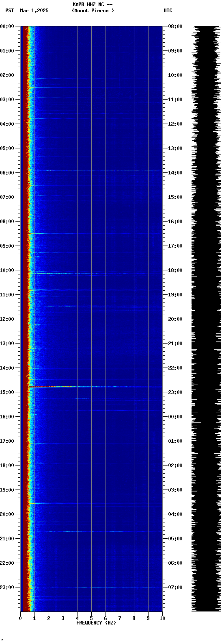Select the 10:00 PST time label
This screenshot has height=644, width=224.
pos(7,270)
